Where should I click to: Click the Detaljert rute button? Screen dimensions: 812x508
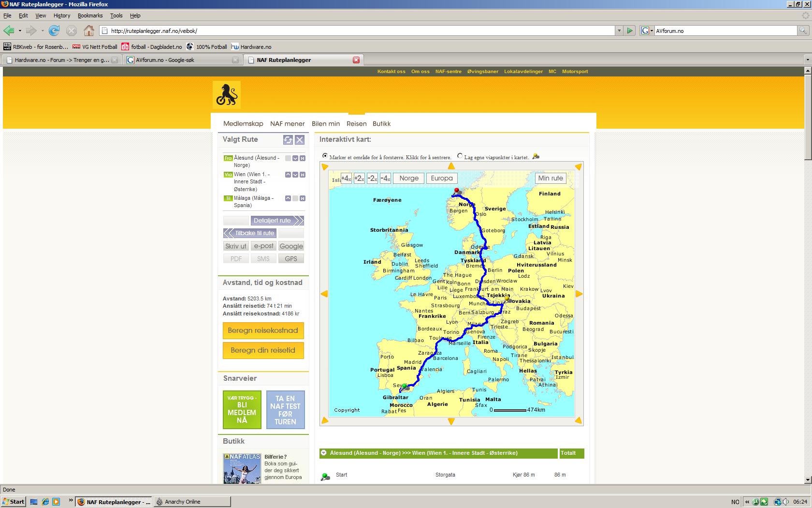pyautogui.click(x=277, y=221)
